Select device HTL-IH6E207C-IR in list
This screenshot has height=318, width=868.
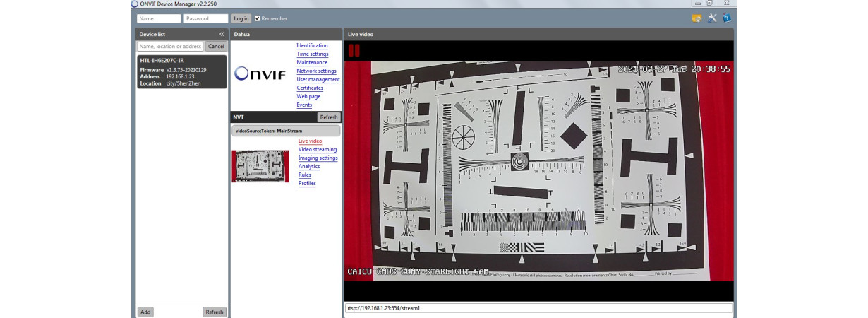[181, 71]
